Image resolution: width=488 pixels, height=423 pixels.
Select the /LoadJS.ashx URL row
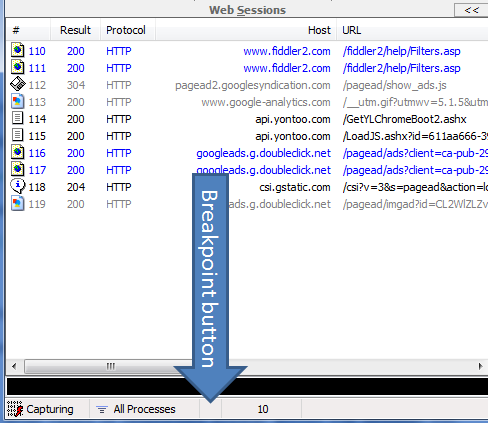[415, 136]
